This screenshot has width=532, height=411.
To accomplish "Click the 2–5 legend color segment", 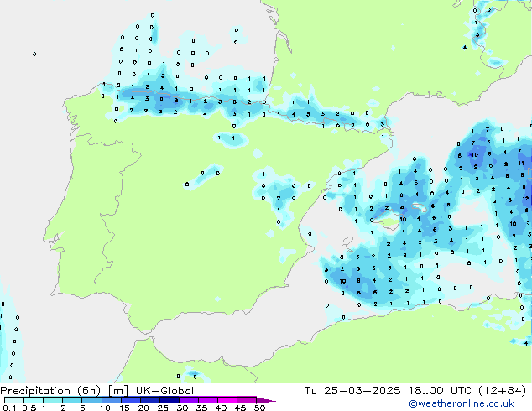I will click(72, 400).
